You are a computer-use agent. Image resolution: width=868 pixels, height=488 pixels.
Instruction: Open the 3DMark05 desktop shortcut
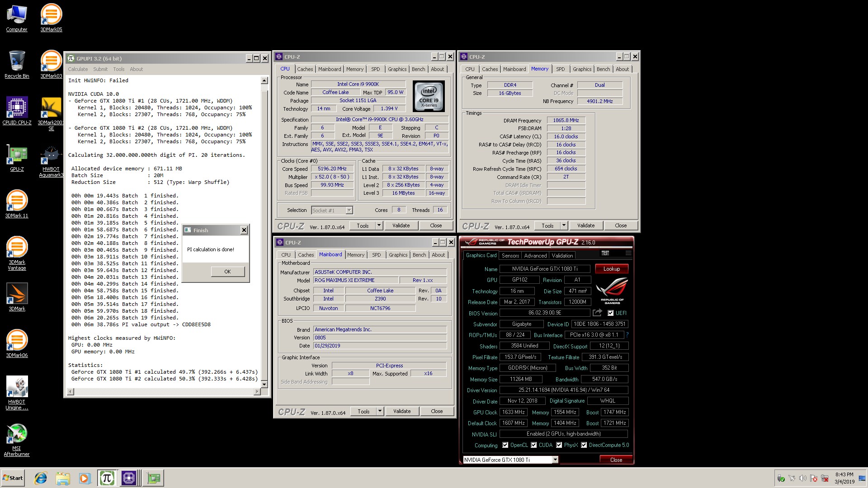[51, 18]
